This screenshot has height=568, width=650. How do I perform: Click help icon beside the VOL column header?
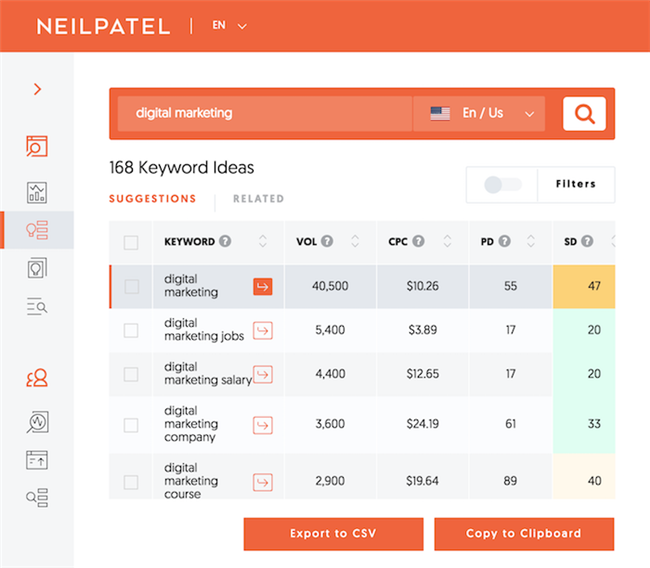(328, 241)
